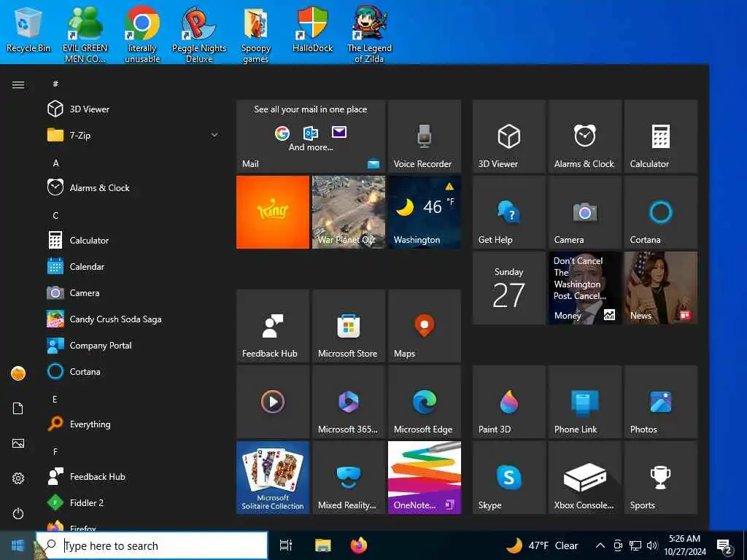Open the Microsoft 365 tile
This screenshot has height=560, width=747.
click(x=348, y=402)
